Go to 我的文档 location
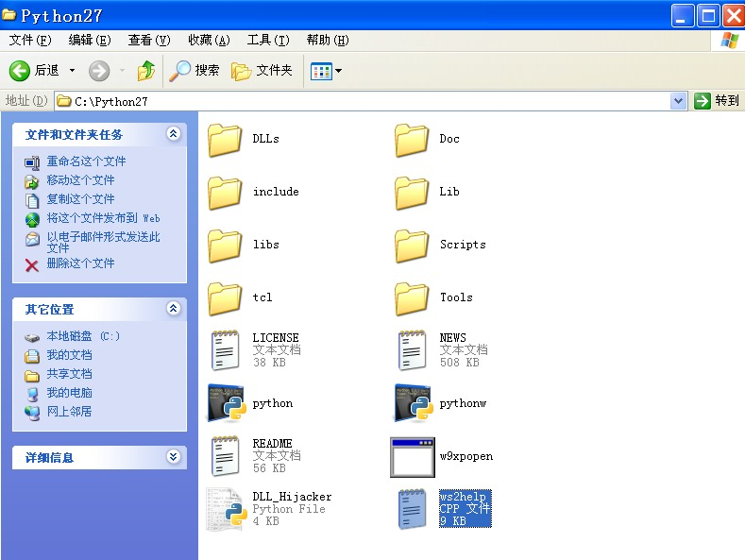The image size is (745, 560). pyautogui.click(x=69, y=355)
